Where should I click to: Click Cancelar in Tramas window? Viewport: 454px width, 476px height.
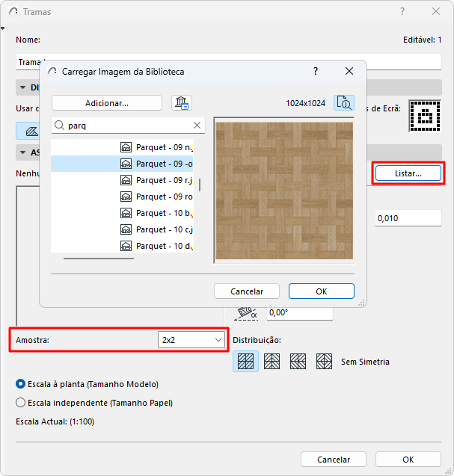coord(334,460)
